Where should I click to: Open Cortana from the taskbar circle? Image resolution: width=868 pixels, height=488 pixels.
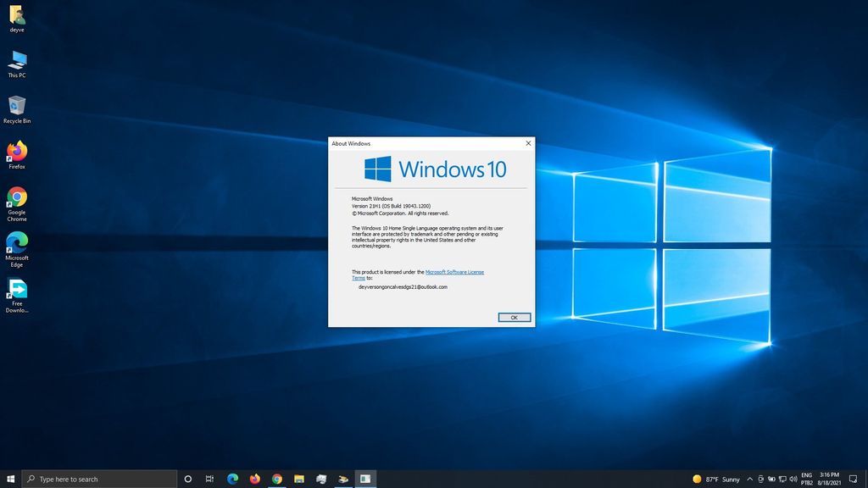pyautogui.click(x=187, y=479)
